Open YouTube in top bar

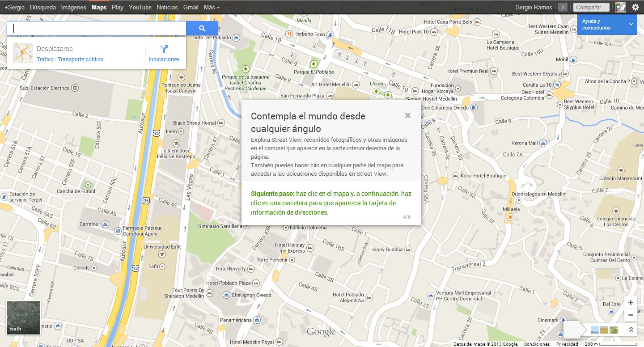tap(140, 7)
